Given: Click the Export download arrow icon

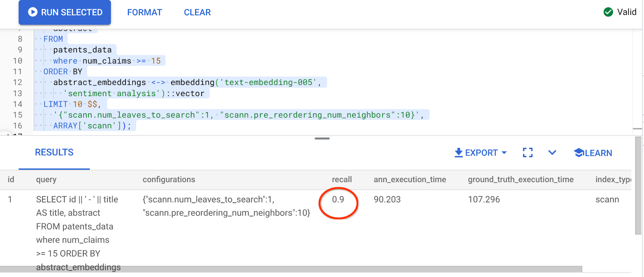Looking at the screenshot, I should pyautogui.click(x=458, y=153).
